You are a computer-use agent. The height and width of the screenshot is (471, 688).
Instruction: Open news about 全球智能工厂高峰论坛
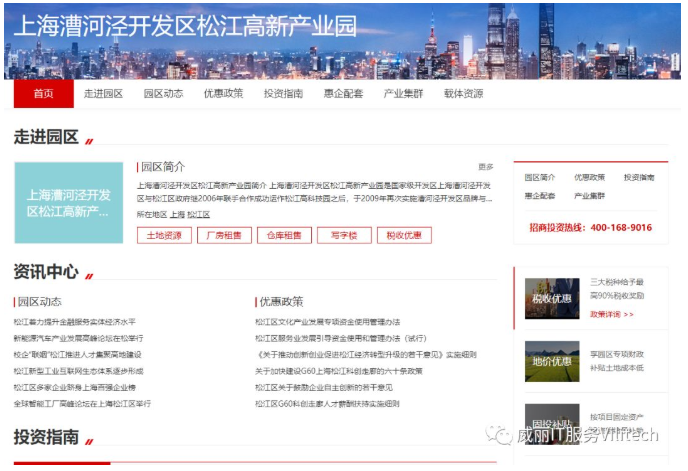82,404
